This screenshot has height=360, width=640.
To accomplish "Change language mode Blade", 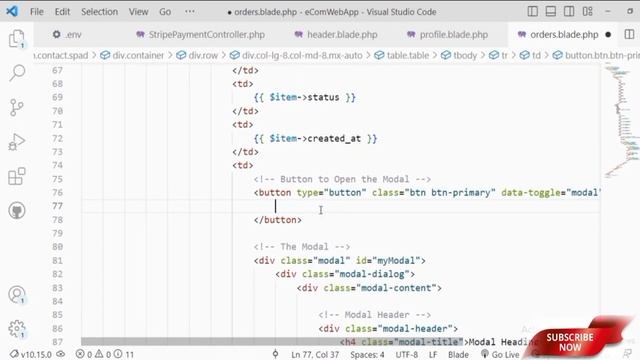I will tap(458, 355).
